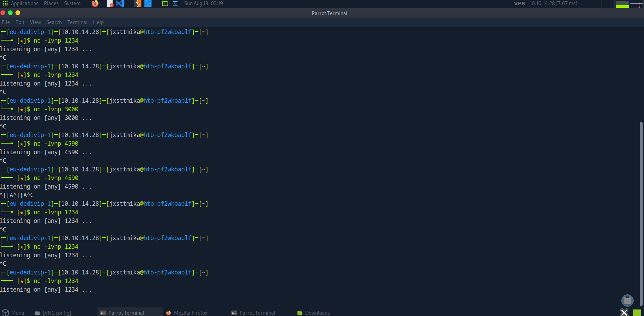Click the 'nc -lvnp 3000' command text
The image size is (644, 316).
tap(56, 109)
